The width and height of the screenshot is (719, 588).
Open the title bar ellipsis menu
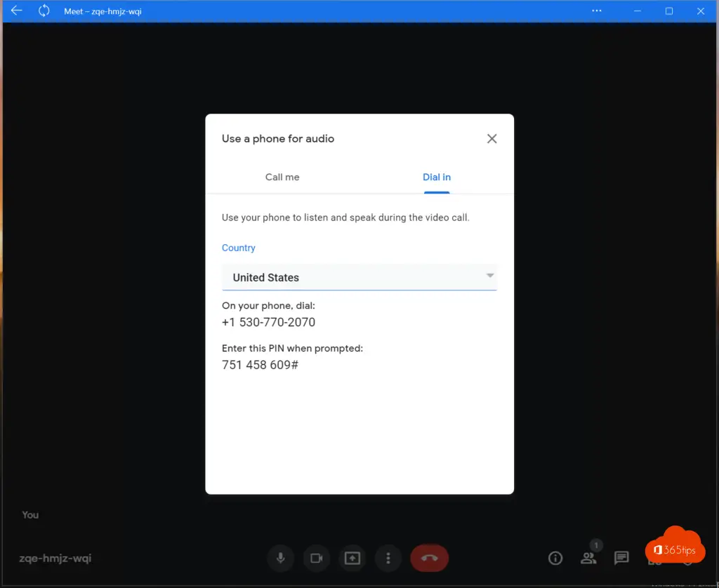[597, 11]
